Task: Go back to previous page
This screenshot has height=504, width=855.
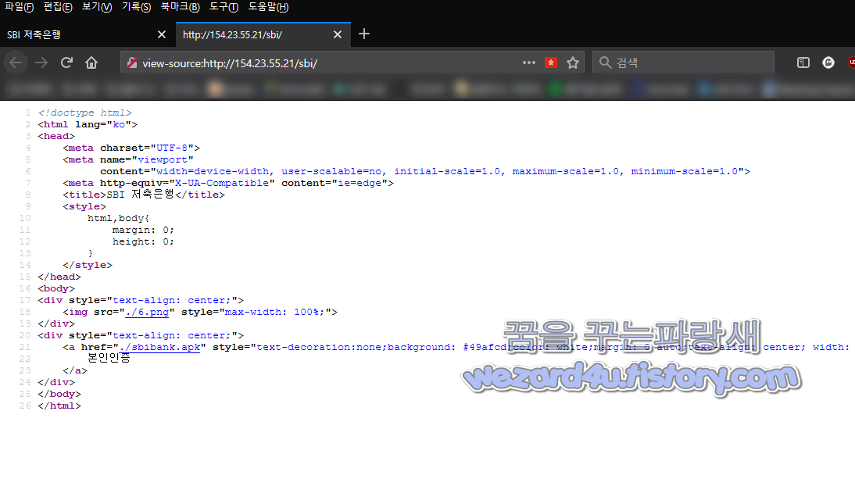Action: (x=16, y=63)
